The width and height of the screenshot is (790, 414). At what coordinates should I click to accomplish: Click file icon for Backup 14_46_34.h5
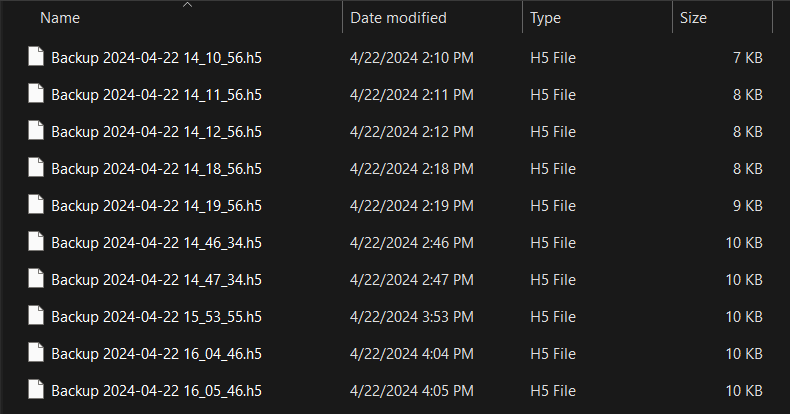pyautogui.click(x=37, y=242)
